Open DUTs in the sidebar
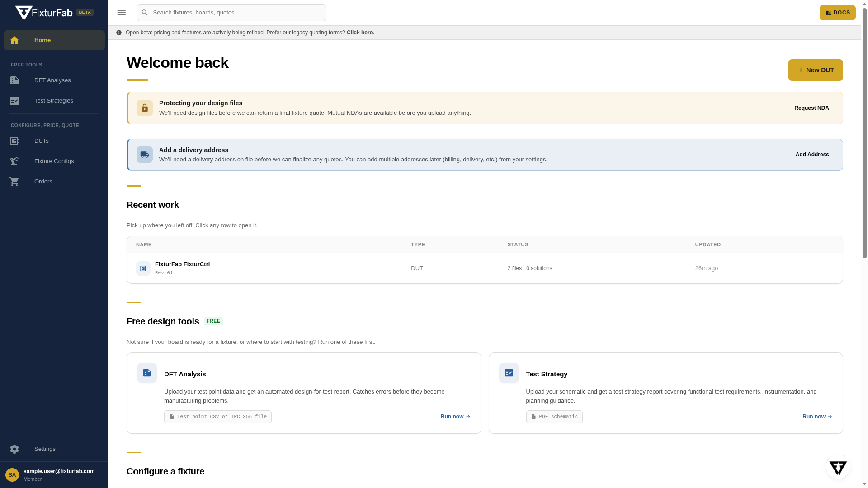Viewport: 868px width, 488px height. click(x=54, y=141)
